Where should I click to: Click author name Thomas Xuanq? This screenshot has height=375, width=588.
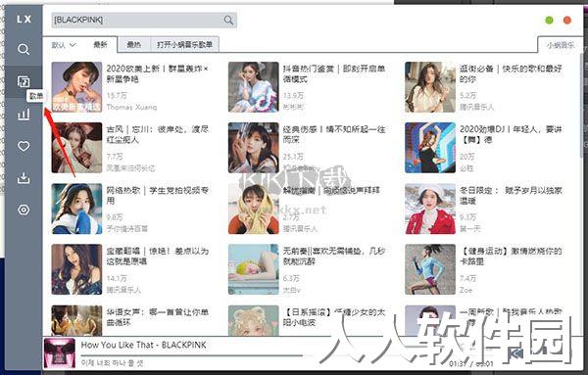(131, 107)
